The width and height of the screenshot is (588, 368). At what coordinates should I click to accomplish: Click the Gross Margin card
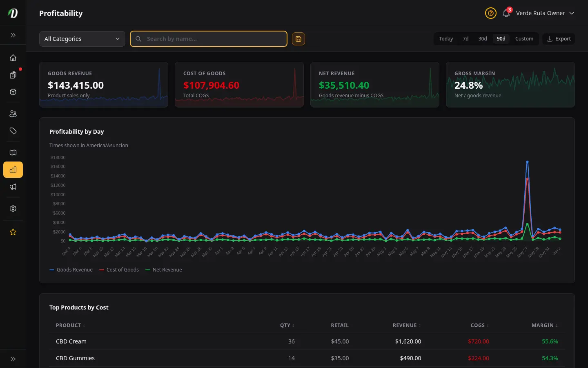[510, 85]
